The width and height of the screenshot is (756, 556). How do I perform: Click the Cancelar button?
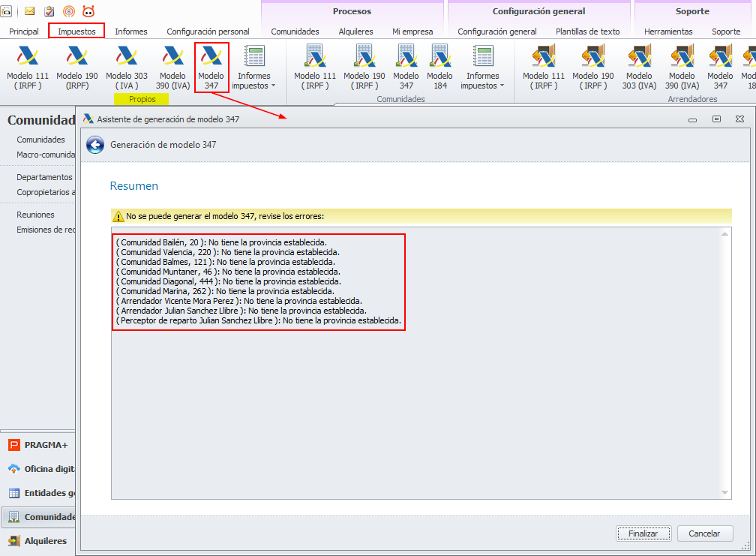704,533
